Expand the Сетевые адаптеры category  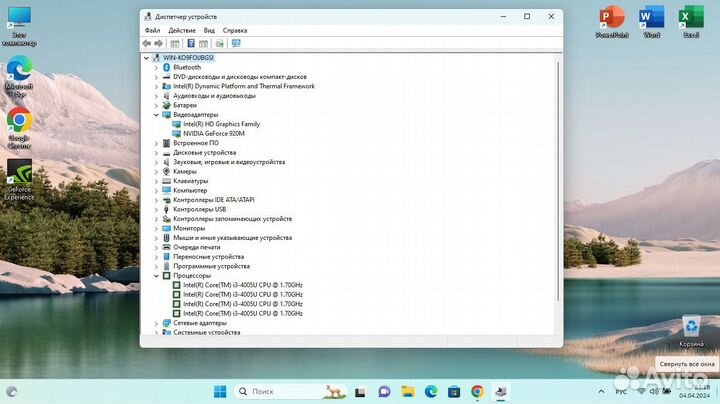pos(156,323)
